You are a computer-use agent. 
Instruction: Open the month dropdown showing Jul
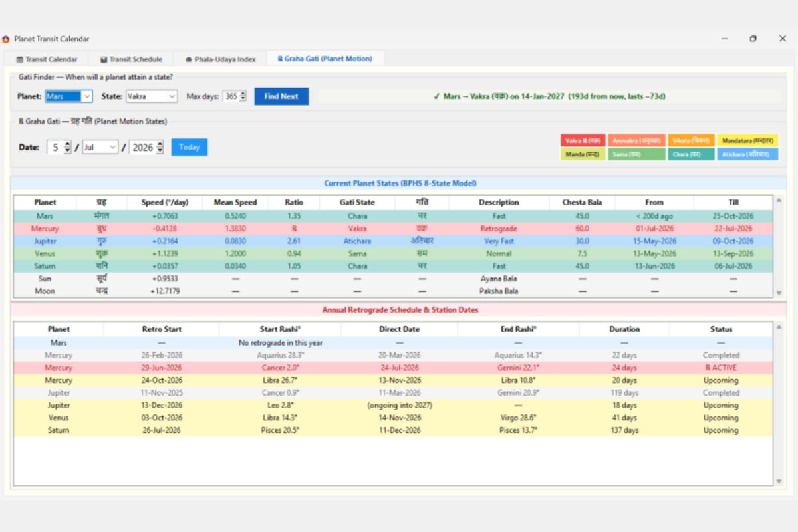tap(100, 148)
